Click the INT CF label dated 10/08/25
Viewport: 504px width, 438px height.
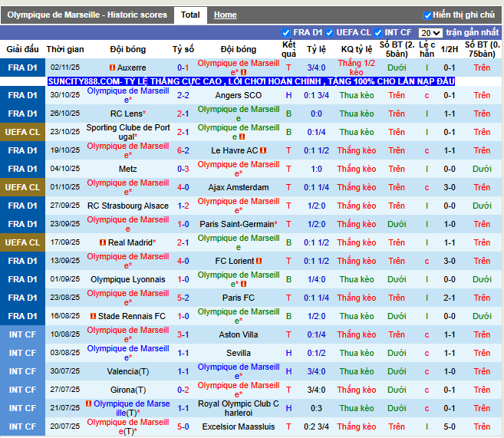click(x=22, y=334)
